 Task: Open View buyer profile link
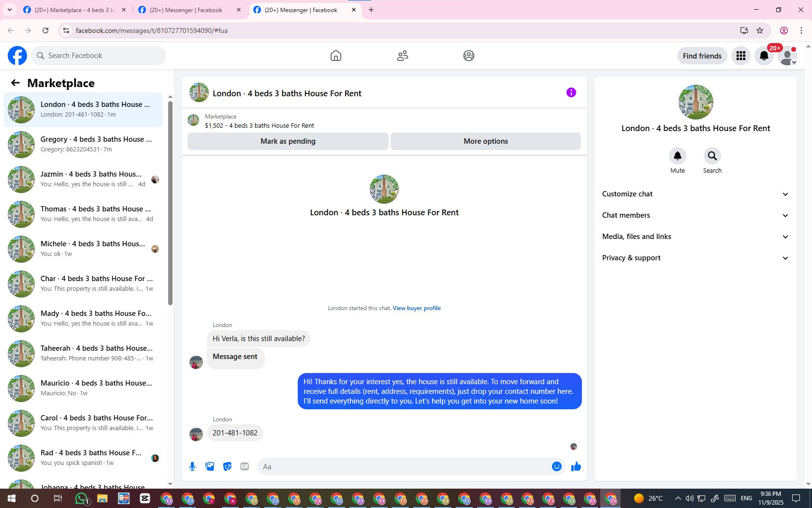pyautogui.click(x=417, y=308)
